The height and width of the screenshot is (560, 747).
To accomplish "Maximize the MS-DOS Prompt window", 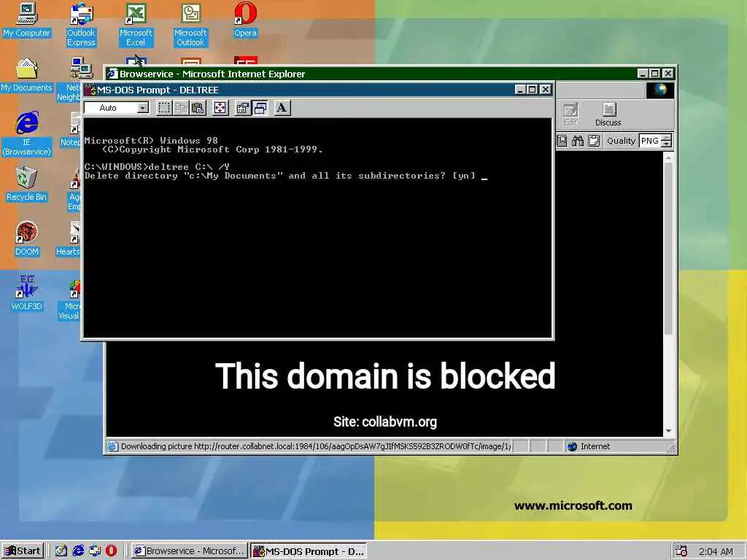I will tap(533, 90).
